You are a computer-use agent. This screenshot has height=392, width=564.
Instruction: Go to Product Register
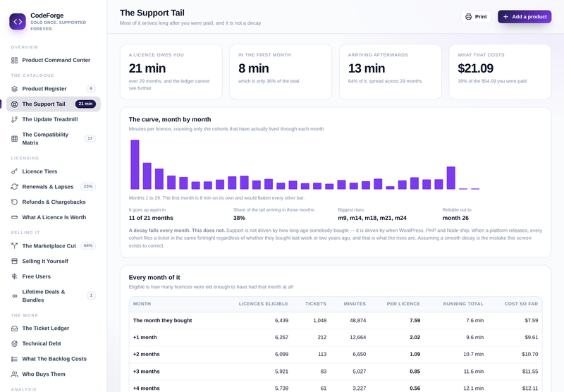tap(54, 89)
